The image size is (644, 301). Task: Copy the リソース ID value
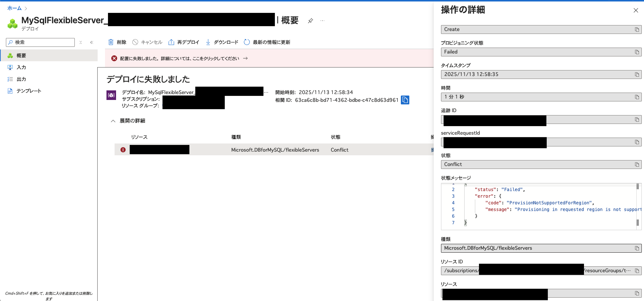(637, 271)
